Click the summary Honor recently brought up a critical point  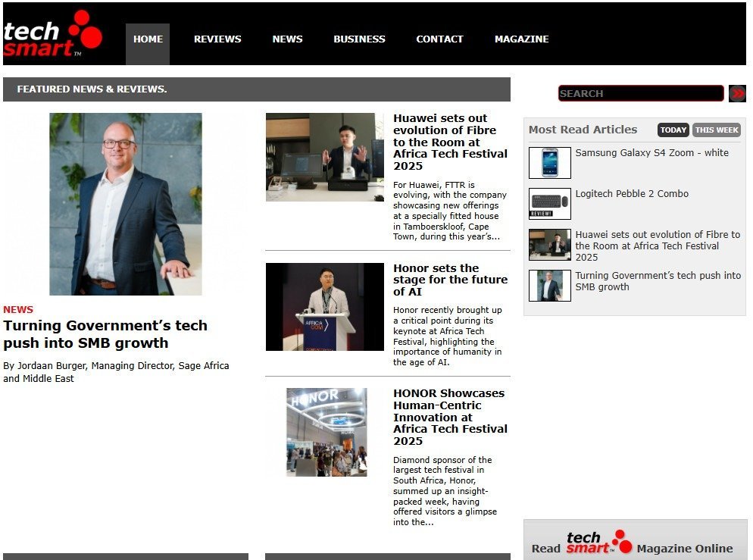[448, 336]
